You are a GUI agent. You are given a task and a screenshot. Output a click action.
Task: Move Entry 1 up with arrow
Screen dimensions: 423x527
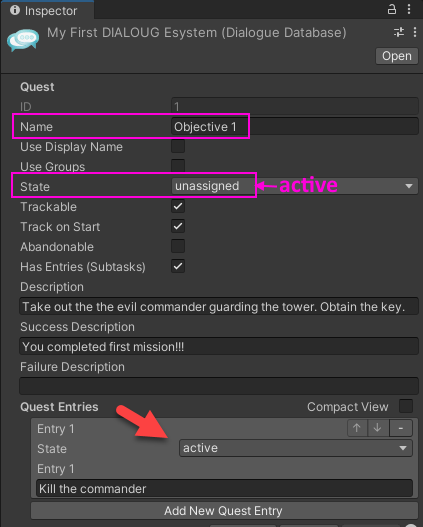click(357, 428)
